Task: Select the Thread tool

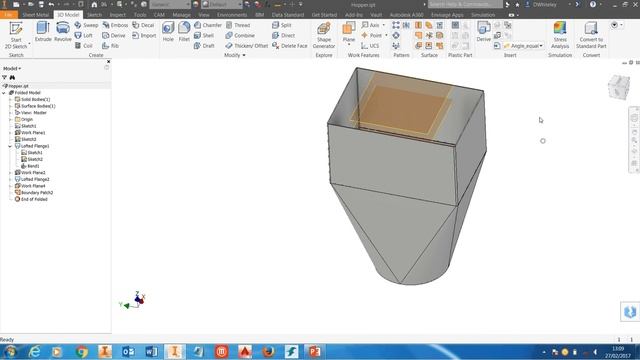Action: 238,25
